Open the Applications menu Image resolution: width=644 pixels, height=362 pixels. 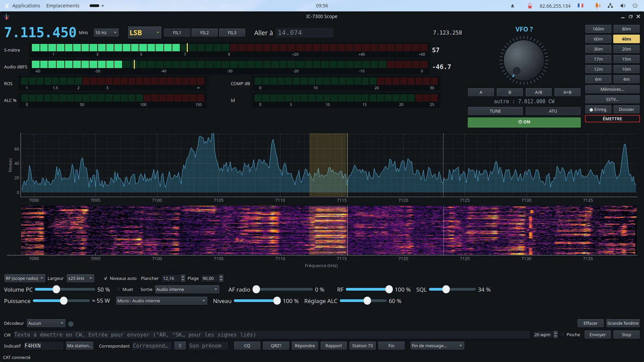click(x=26, y=6)
